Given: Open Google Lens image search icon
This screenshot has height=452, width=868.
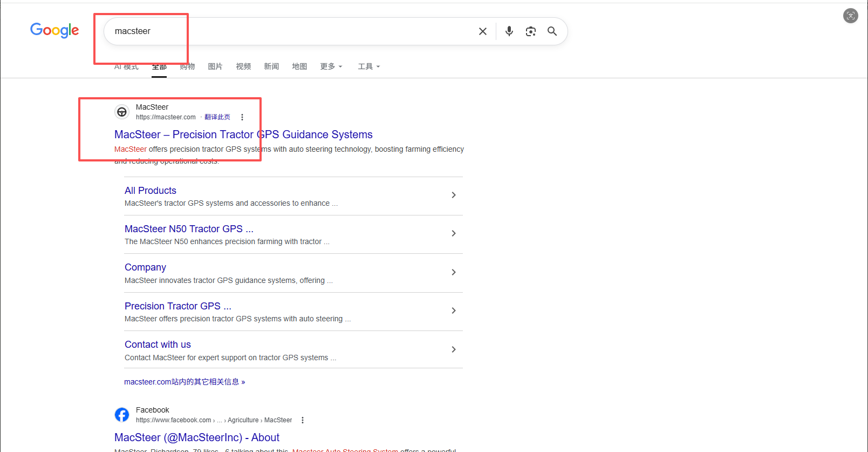Looking at the screenshot, I should [x=531, y=31].
